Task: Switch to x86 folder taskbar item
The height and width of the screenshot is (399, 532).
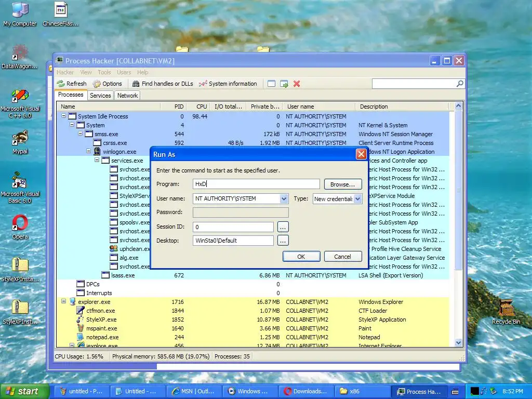Action: point(362,392)
